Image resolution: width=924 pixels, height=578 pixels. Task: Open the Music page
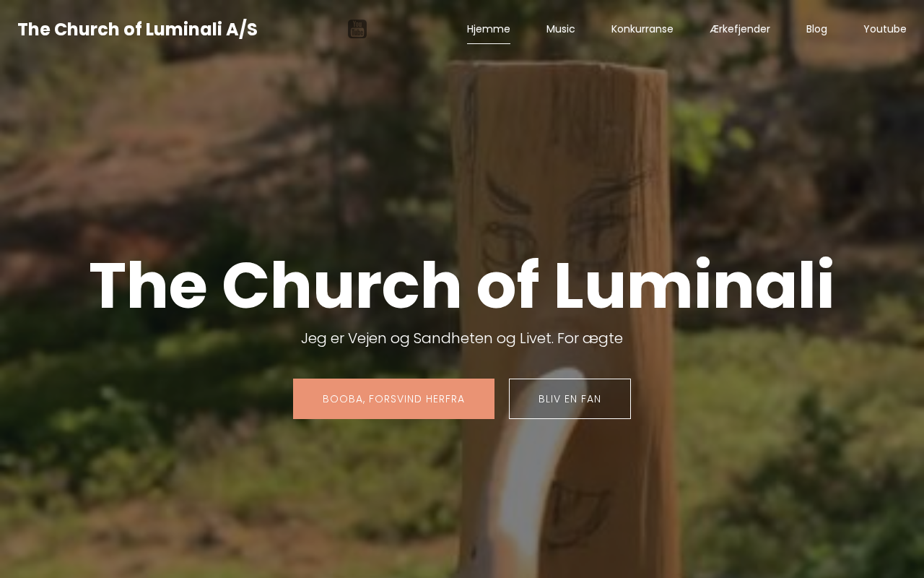561,29
